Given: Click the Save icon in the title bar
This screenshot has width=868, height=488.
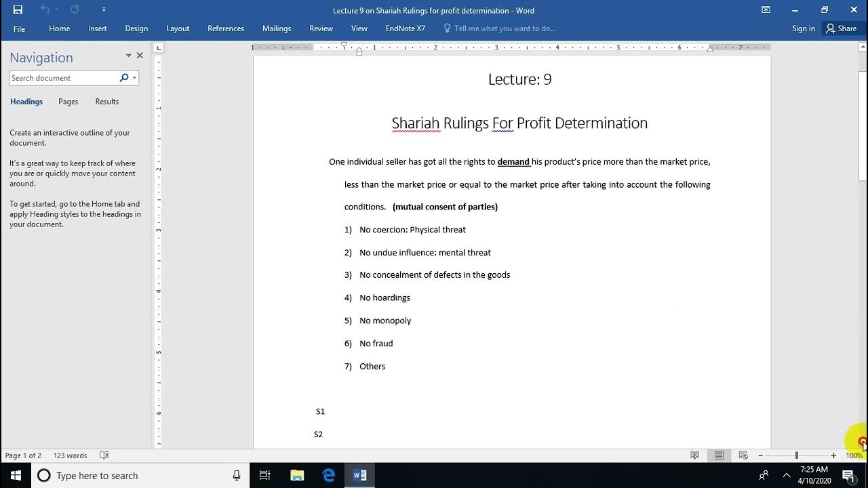Looking at the screenshot, I should point(18,9).
